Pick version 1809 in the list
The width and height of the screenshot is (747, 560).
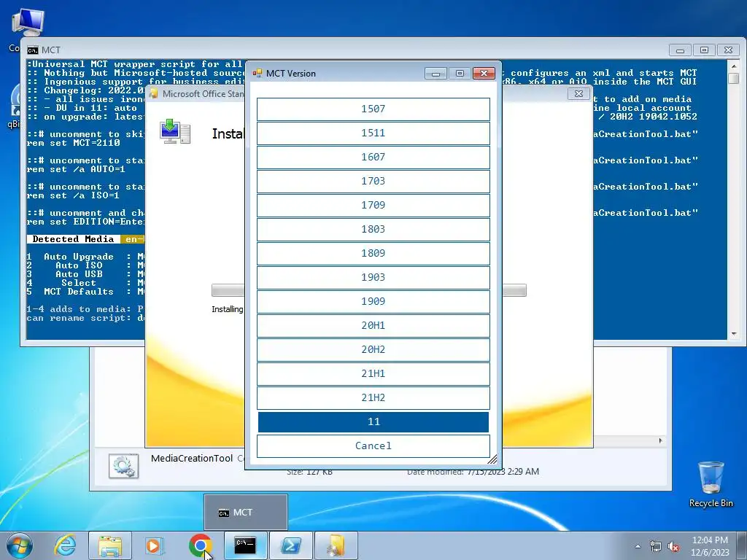click(373, 253)
